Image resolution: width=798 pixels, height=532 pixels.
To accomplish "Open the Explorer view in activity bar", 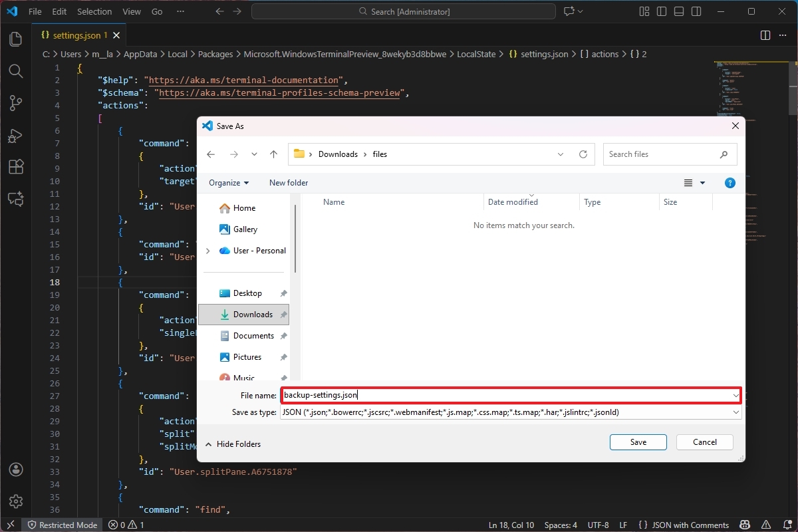I will [x=16, y=39].
